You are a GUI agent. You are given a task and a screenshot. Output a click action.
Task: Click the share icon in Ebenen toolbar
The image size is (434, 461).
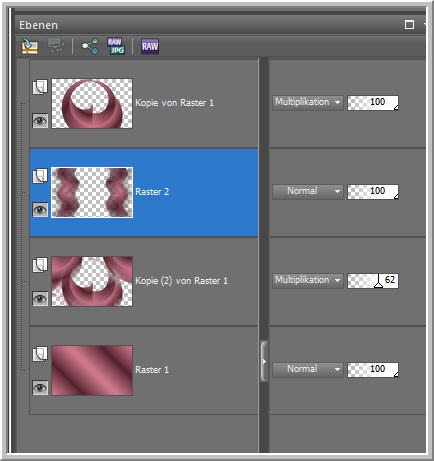90,46
